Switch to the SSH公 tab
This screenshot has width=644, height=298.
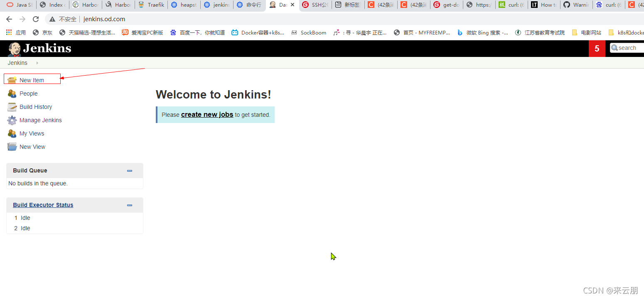(315, 5)
